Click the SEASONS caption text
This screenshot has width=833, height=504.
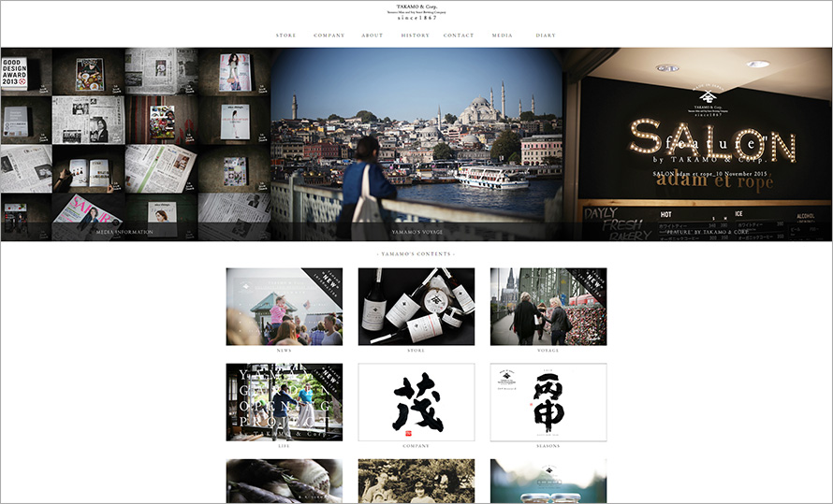click(x=548, y=446)
